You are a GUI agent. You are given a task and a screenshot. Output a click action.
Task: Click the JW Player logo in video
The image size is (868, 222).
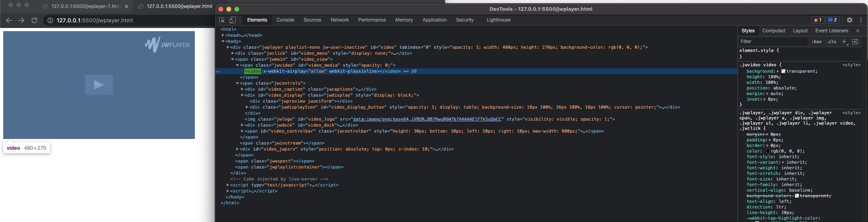coord(167,44)
